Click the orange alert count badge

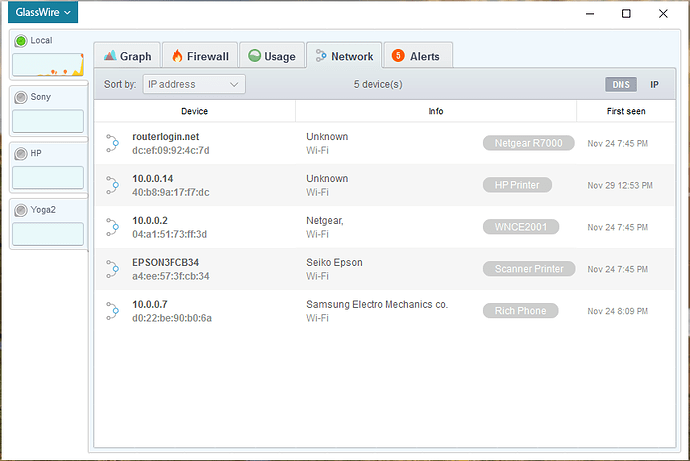pyautogui.click(x=397, y=56)
